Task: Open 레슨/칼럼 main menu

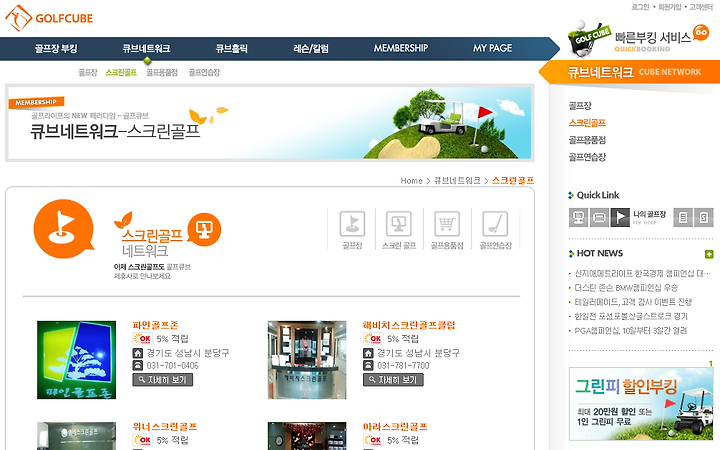Action: click(x=311, y=48)
